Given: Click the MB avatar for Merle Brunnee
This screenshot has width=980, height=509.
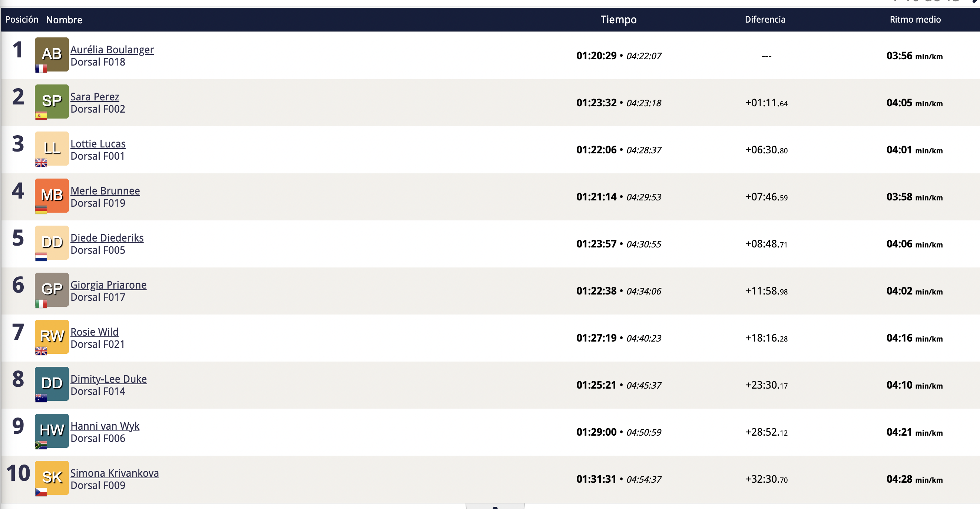Looking at the screenshot, I should point(52,196).
